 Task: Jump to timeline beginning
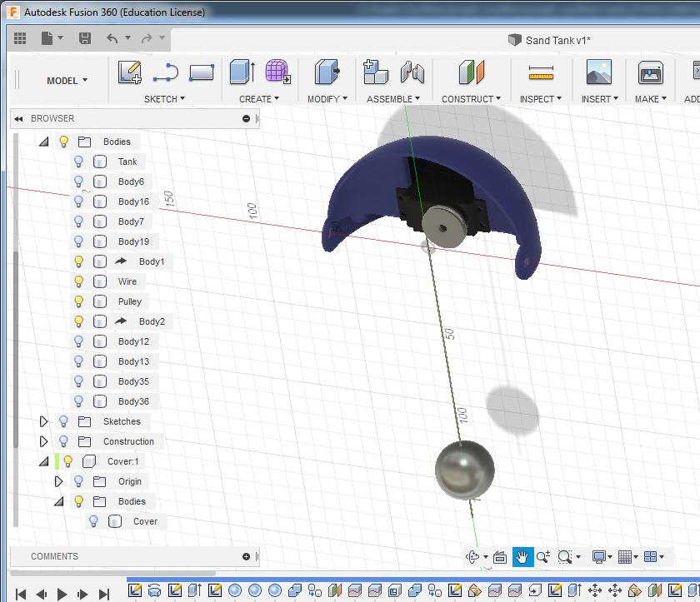21,594
